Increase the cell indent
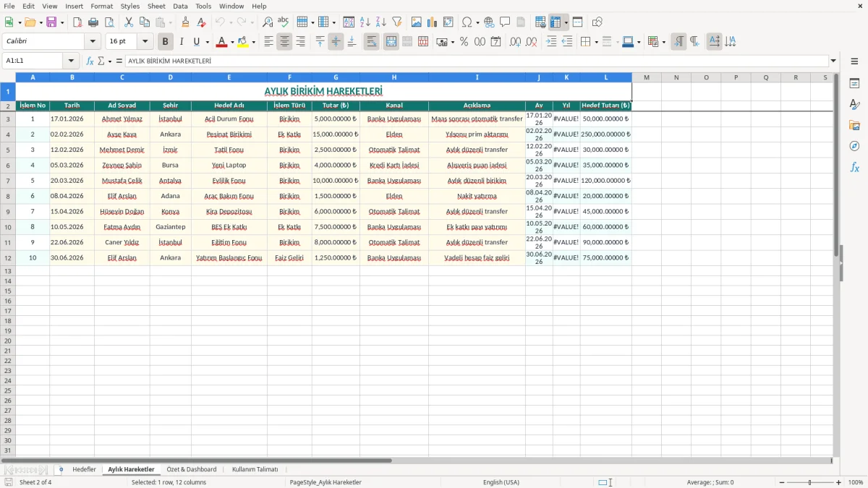Image resolution: width=868 pixels, height=488 pixels. [551, 42]
